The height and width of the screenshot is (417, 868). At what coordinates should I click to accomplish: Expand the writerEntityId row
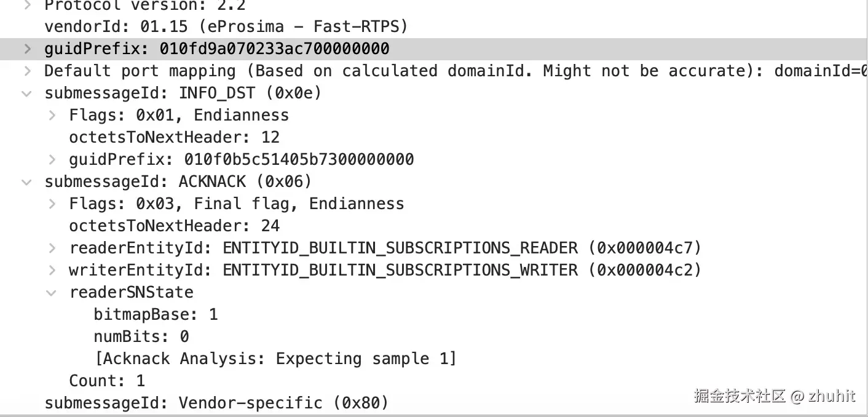coord(52,270)
